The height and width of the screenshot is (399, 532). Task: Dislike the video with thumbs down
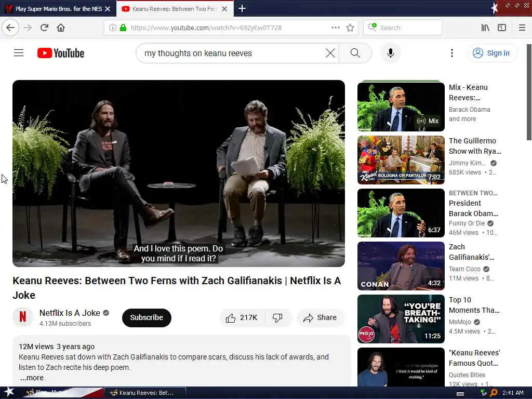pyautogui.click(x=277, y=317)
